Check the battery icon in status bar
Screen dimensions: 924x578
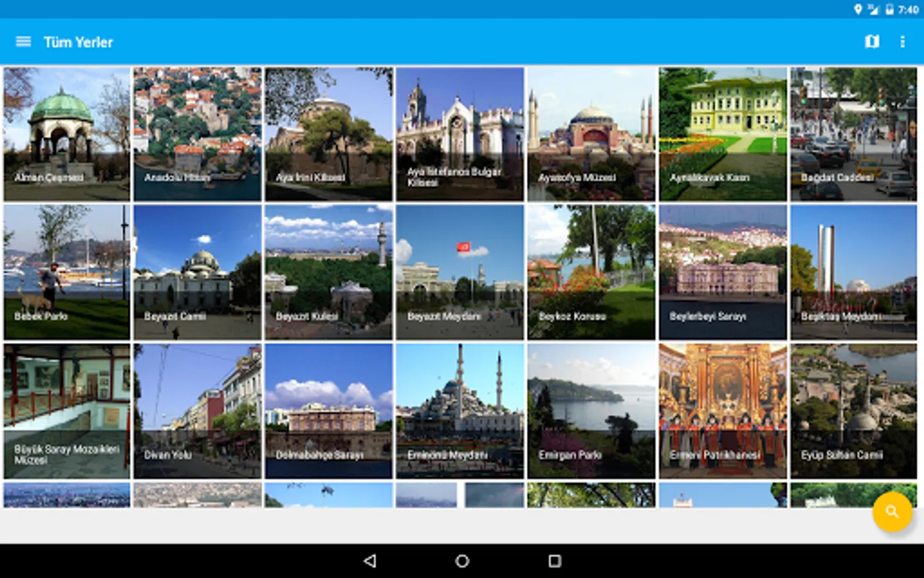[889, 9]
